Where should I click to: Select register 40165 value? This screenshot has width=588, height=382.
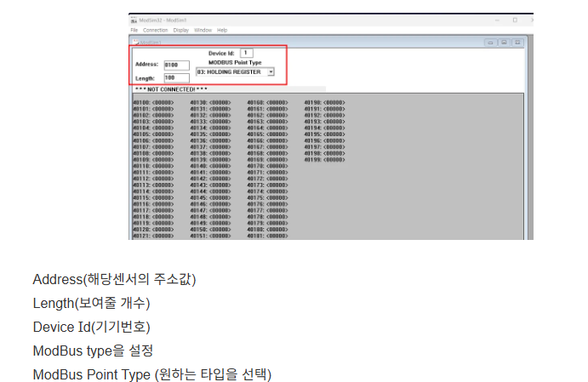click(277, 134)
